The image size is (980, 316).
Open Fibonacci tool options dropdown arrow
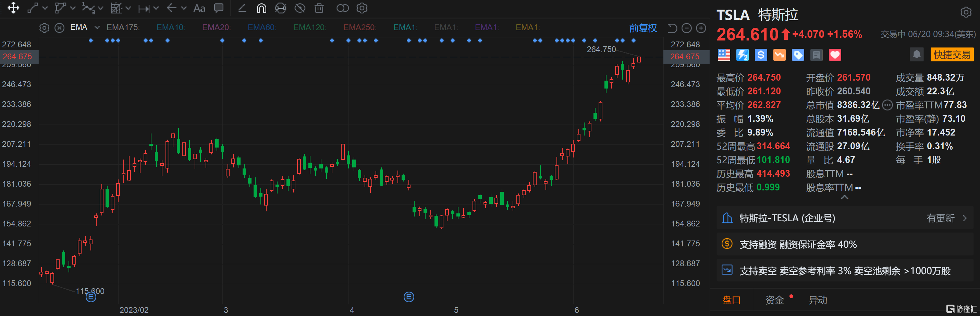(128, 8)
